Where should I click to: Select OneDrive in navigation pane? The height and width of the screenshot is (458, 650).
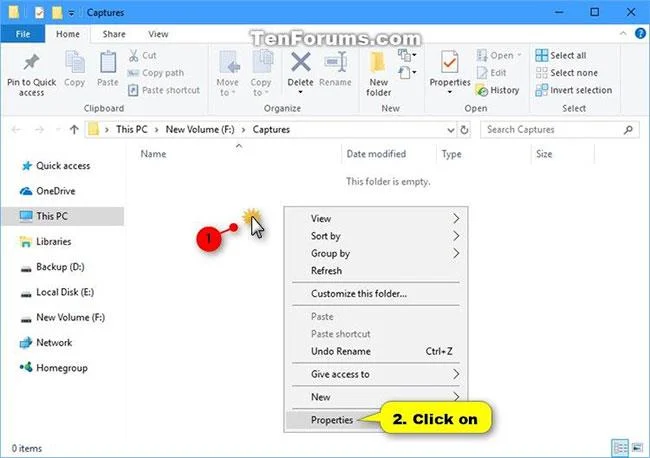click(x=48, y=191)
